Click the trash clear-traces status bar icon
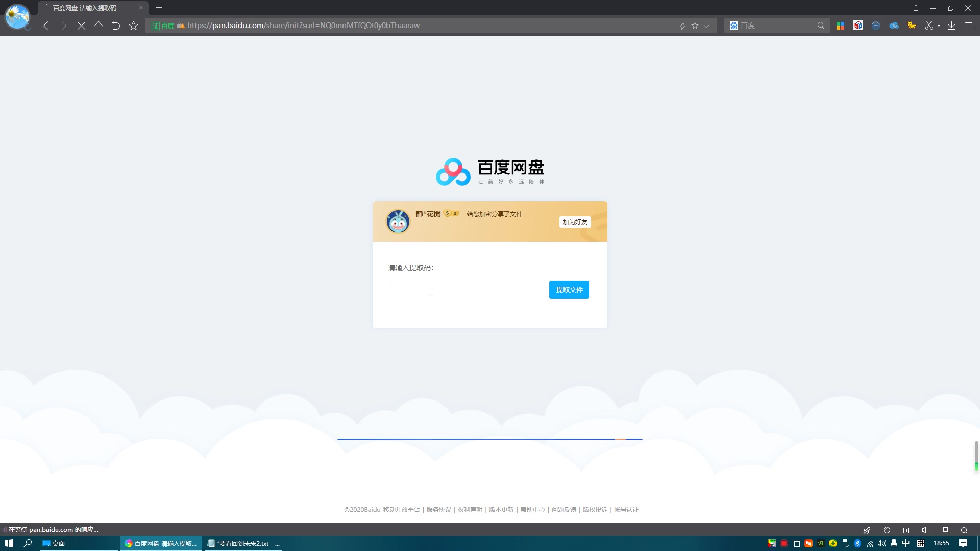 point(906,530)
